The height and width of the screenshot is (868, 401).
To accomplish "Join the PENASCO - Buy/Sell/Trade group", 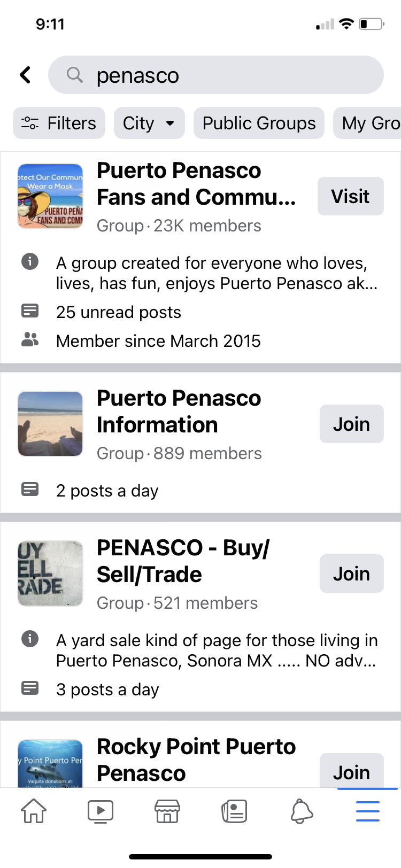I will click(x=352, y=573).
